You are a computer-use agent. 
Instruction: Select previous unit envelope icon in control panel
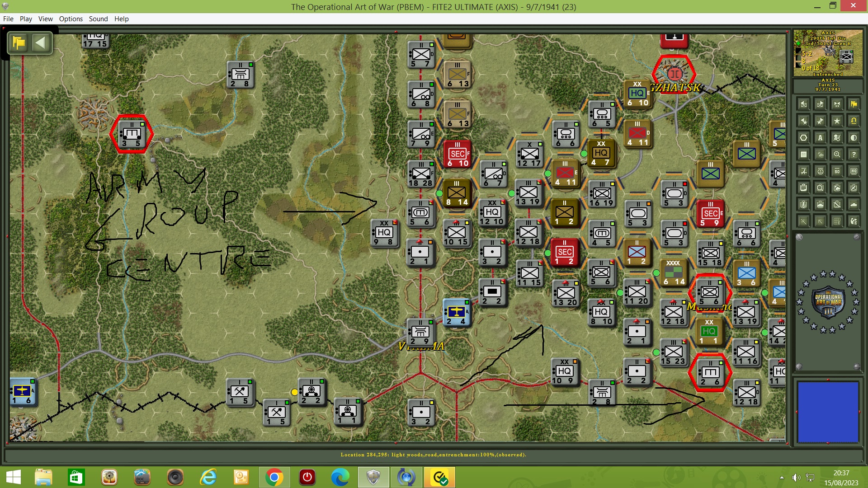[803, 104]
